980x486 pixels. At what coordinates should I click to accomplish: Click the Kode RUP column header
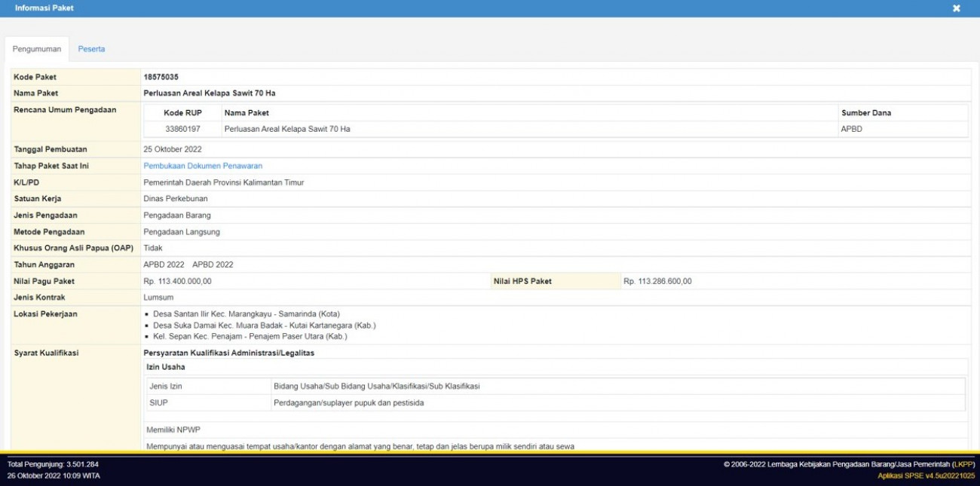pos(182,113)
